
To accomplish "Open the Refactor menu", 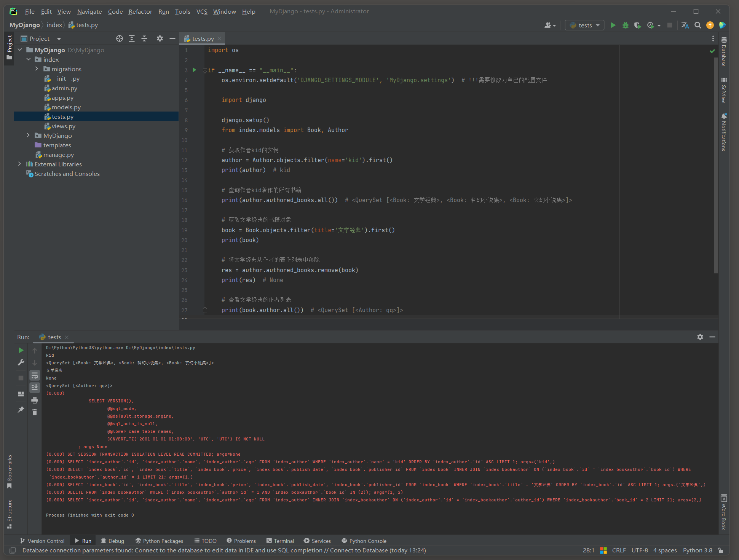I will [140, 11].
